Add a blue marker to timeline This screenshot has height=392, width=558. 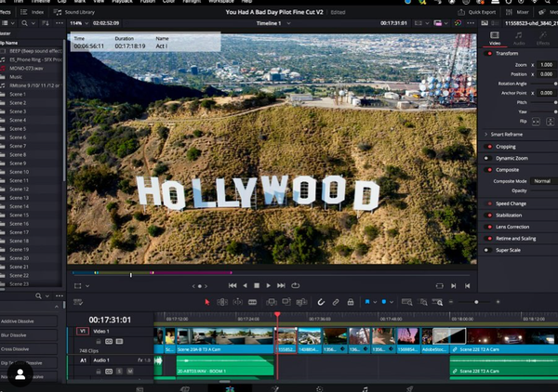point(383,302)
